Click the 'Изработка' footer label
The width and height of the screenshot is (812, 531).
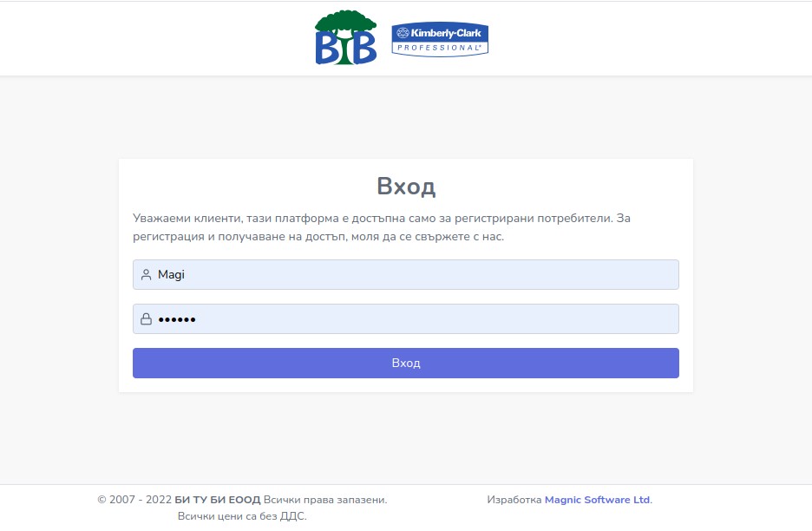tap(514, 500)
